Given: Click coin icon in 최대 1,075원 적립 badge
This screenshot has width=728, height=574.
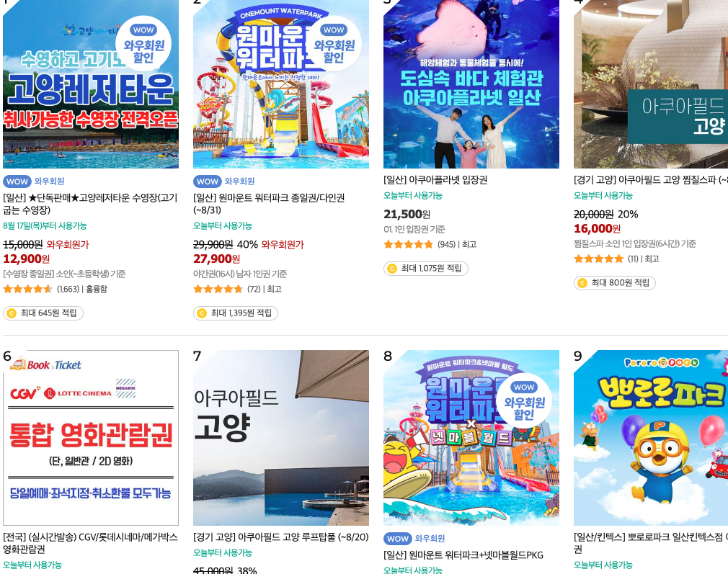Looking at the screenshot, I should coord(392,269).
